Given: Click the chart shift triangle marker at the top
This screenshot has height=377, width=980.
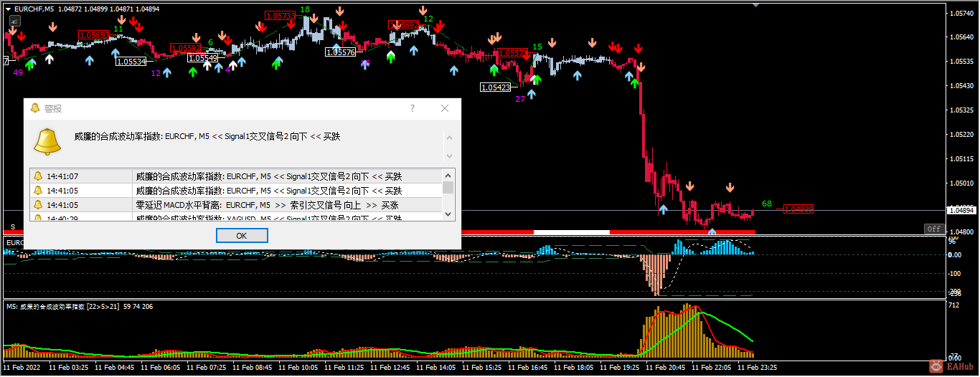Looking at the screenshot, I should 755,4.
